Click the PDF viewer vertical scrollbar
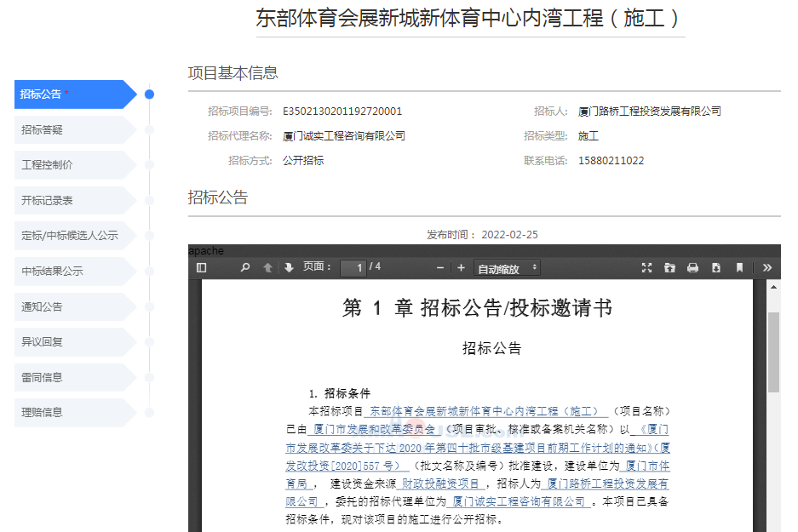The image size is (798, 532). click(774, 352)
